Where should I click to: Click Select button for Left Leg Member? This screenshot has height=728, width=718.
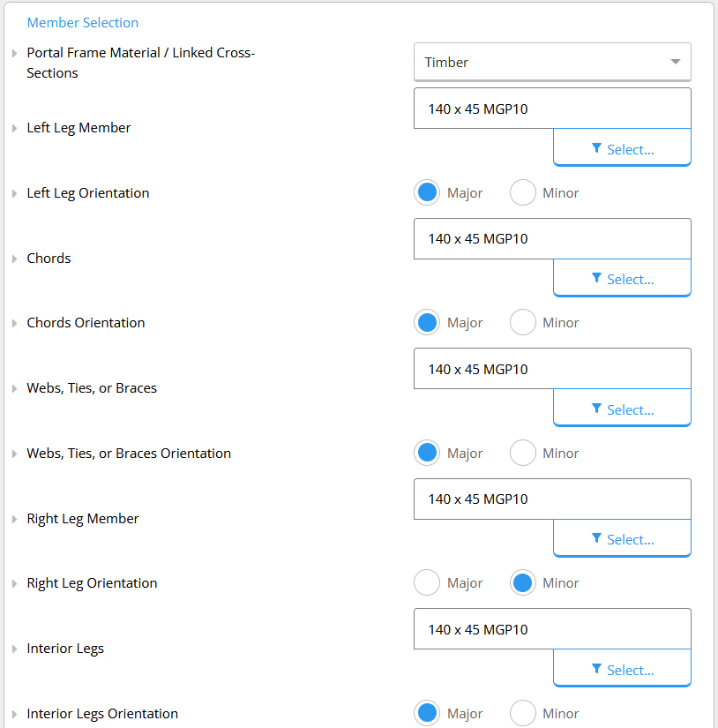pos(622,147)
